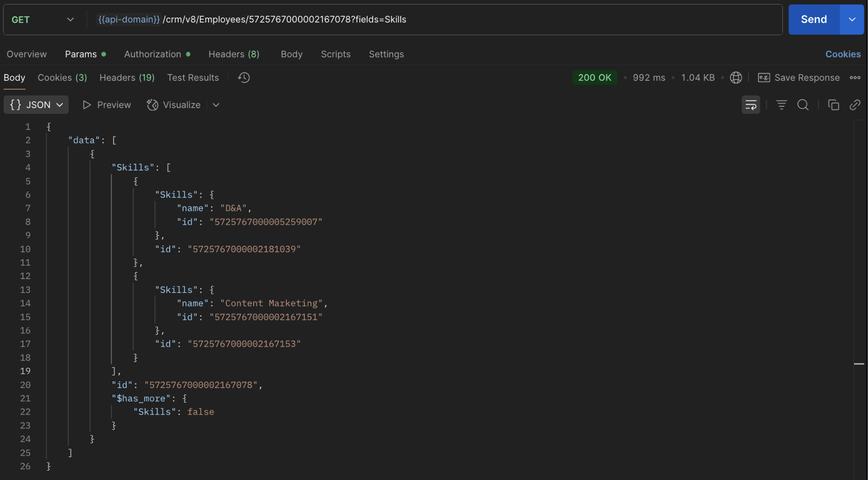The image size is (868, 480).
Task: Click the Visualize button
Action: pyautogui.click(x=174, y=105)
